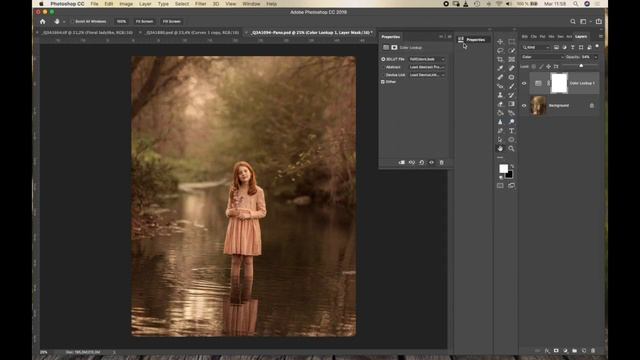Viewport: 640px width, 360px height.
Task: View previous state in Properties panel
Action: 411,162
